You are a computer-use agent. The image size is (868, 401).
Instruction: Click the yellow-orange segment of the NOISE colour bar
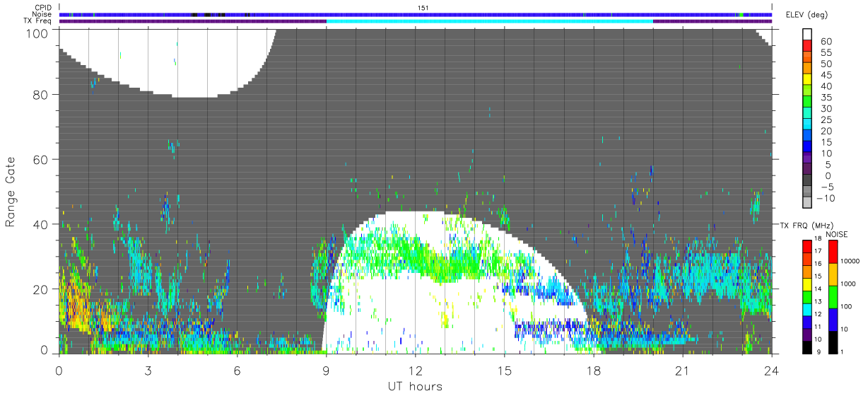[833, 274]
